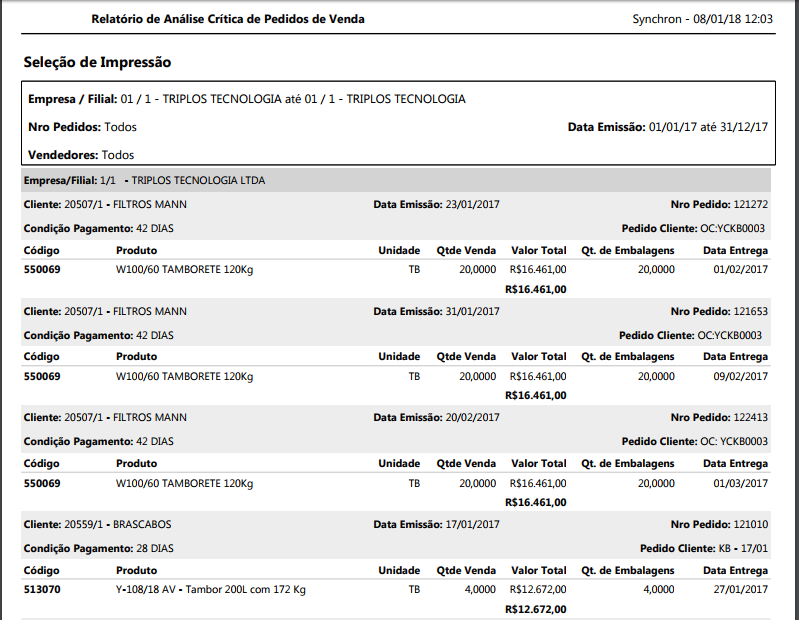Click the order number 'Nro Pedido: 121653'

pyautogui.click(x=719, y=311)
